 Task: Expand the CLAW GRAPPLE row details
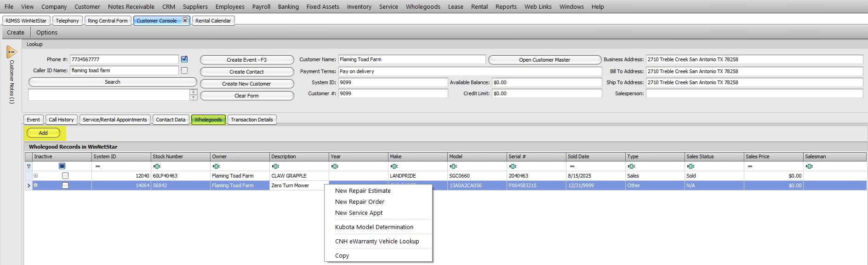[35, 176]
